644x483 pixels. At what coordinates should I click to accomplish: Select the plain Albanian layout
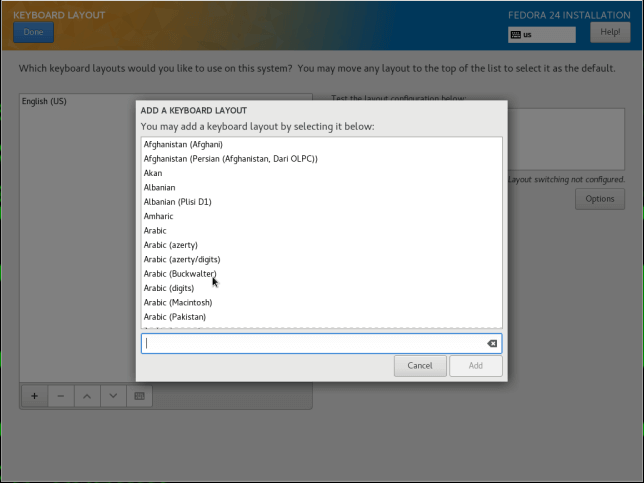(x=322, y=187)
